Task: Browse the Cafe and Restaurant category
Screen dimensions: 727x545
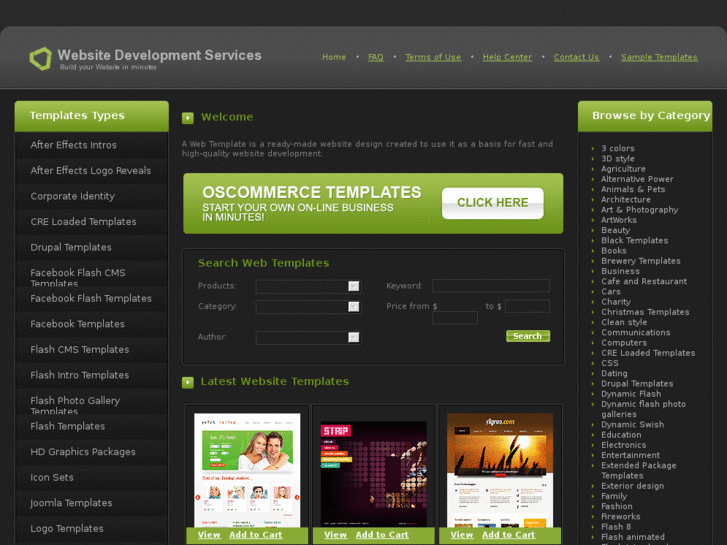Action: point(644,281)
